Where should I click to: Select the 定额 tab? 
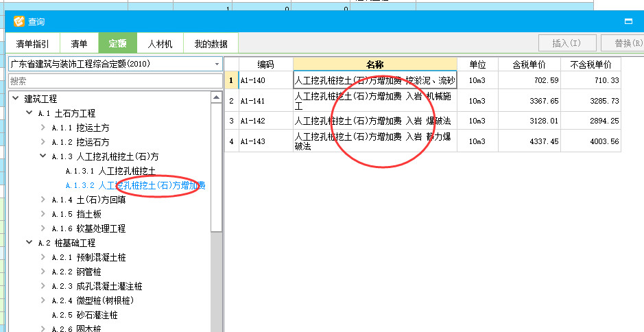pos(117,43)
